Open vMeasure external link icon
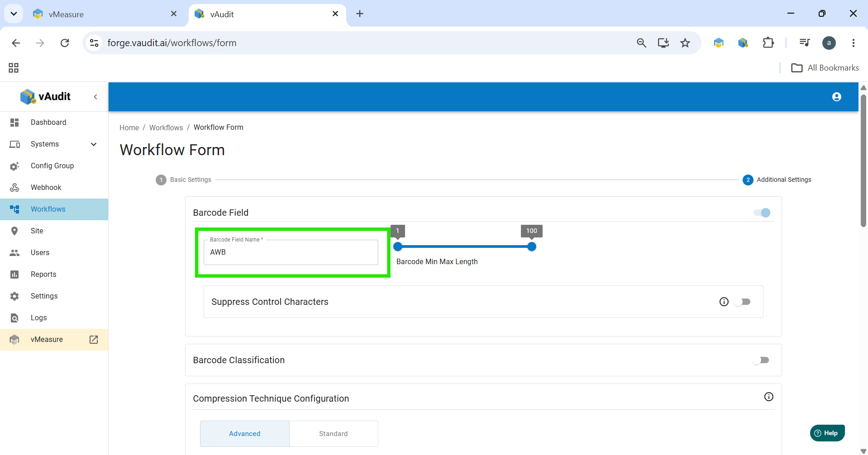This screenshot has height=455, width=868. 94,340
